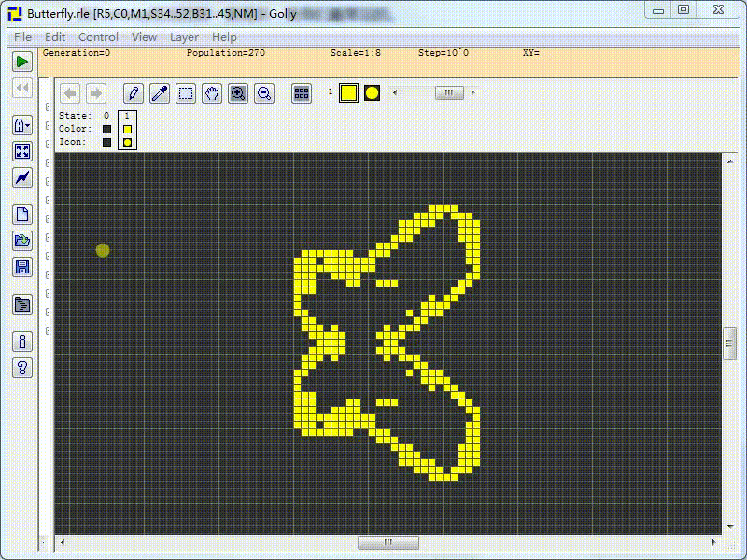This screenshot has width=747, height=560.
Task: Open a pattern file with folder icon
Action: (x=23, y=241)
